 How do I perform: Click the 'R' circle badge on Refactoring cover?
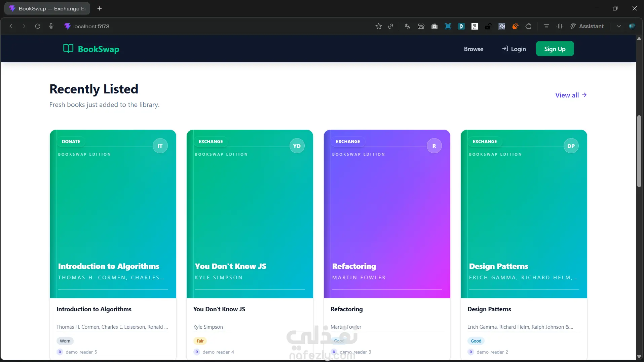[434, 146]
